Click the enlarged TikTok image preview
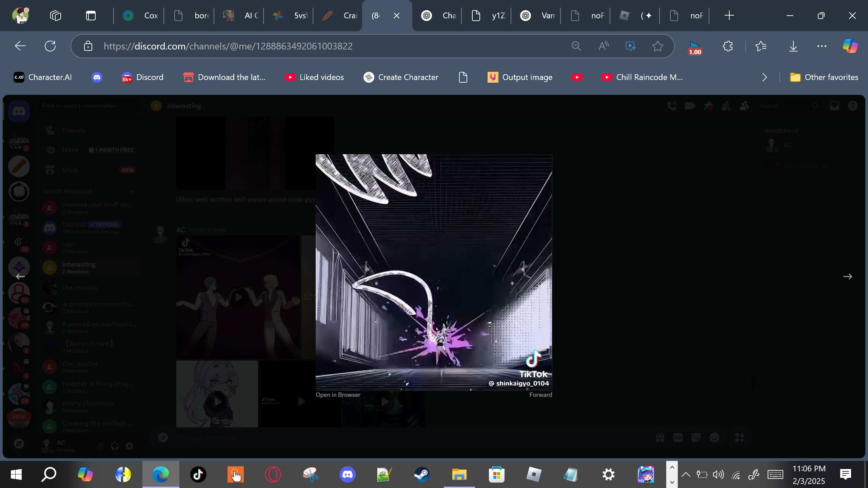Viewport: 868px width, 488px height. (x=434, y=272)
